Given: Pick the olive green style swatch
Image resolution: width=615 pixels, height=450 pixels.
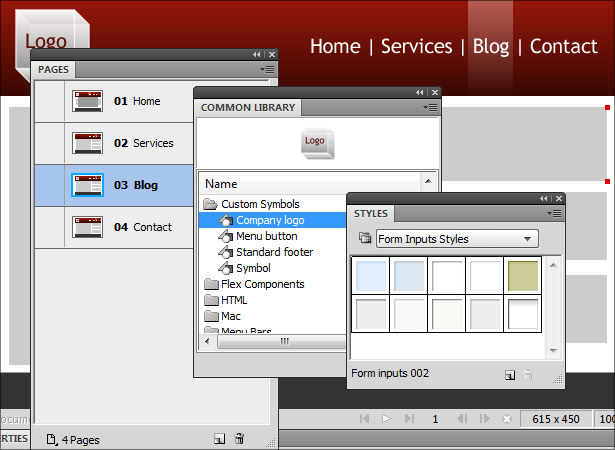Looking at the screenshot, I should point(522,276).
